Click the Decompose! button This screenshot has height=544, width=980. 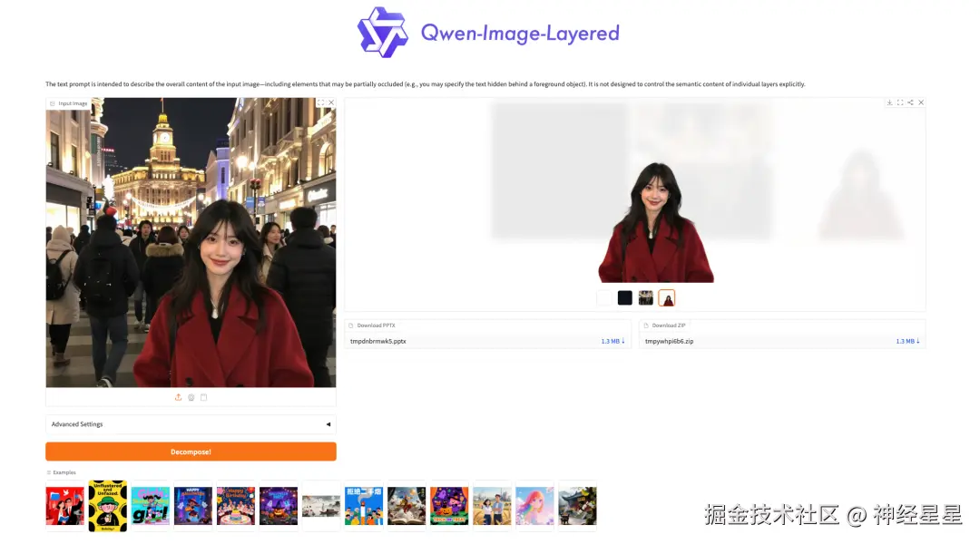coord(191,452)
